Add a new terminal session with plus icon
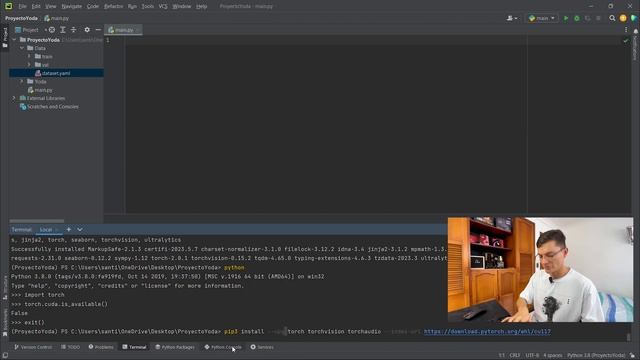Viewport: 640px width, 360px height. (69, 229)
